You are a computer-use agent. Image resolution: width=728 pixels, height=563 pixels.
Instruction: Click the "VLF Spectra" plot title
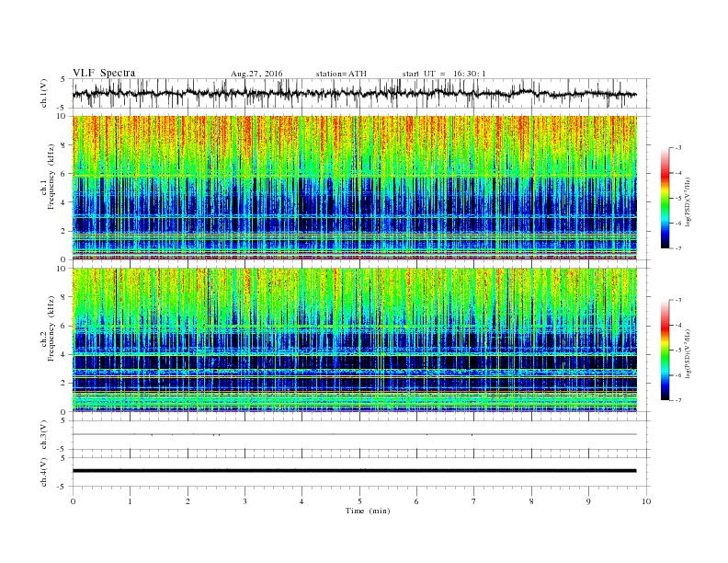pyautogui.click(x=104, y=73)
